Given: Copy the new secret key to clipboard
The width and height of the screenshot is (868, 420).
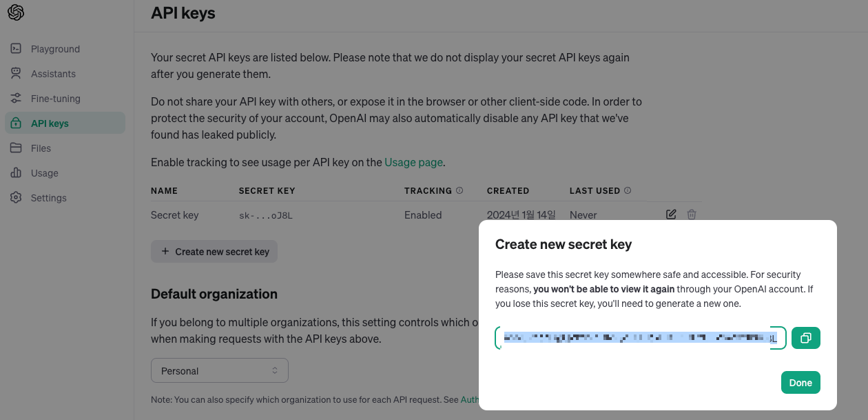Looking at the screenshot, I should click(806, 338).
